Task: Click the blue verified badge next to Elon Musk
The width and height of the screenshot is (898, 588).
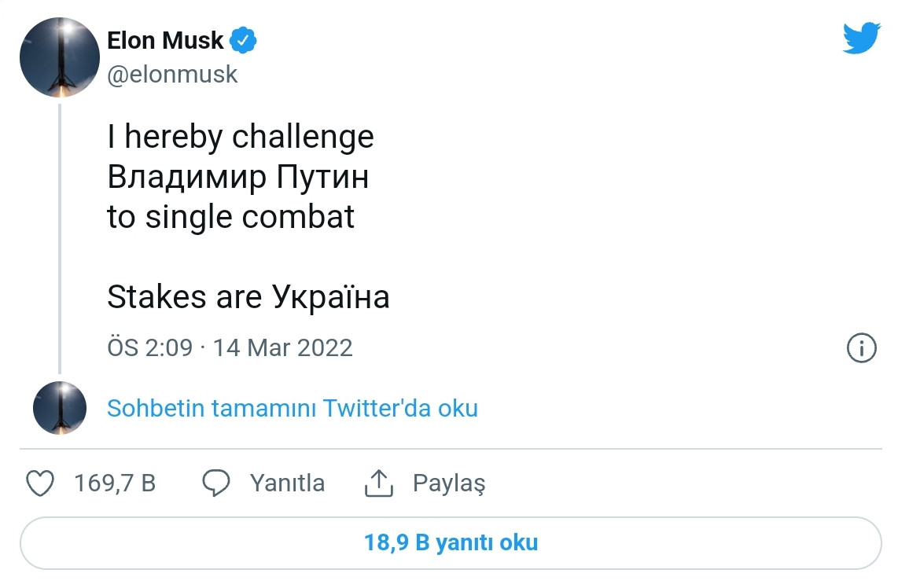Action: click(244, 39)
